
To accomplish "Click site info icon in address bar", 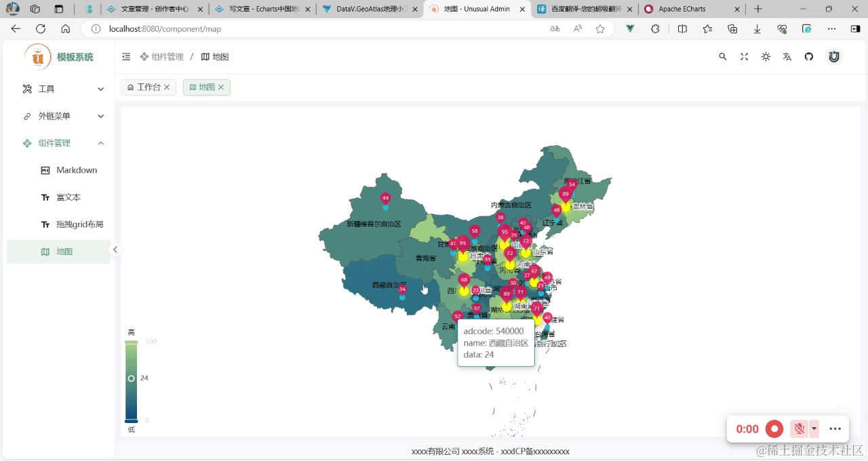I will point(96,29).
